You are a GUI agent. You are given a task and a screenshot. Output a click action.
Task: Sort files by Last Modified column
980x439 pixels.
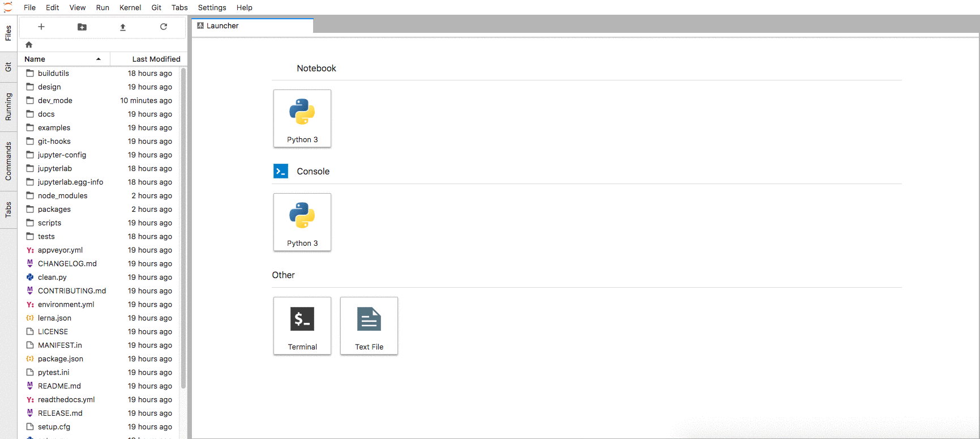point(148,59)
